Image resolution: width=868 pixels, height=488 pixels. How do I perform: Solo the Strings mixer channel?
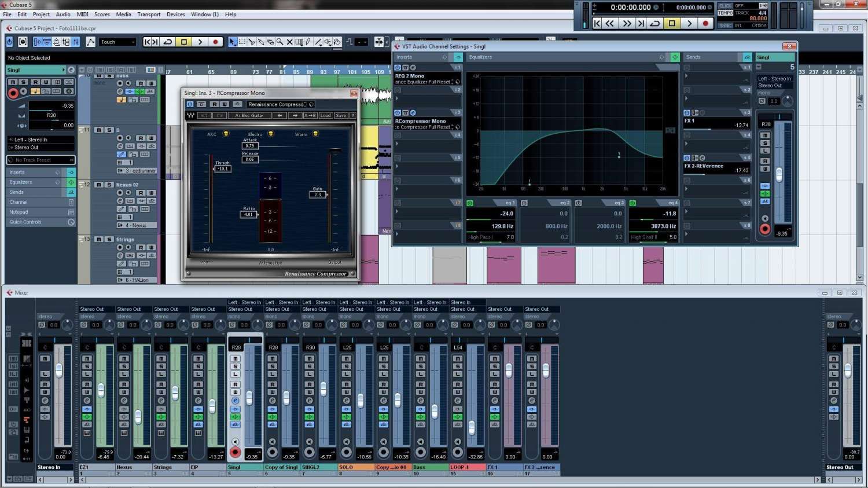[161, 366]
